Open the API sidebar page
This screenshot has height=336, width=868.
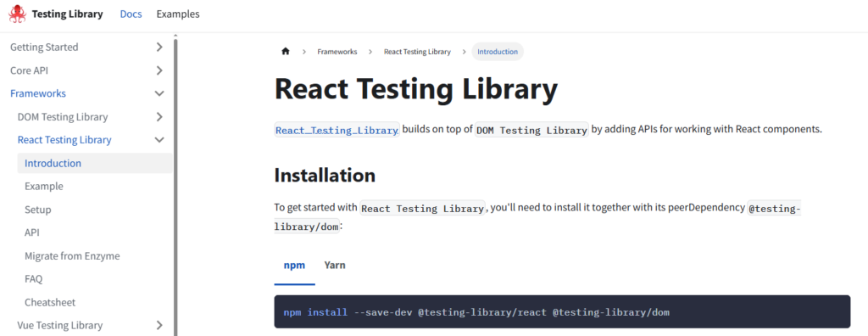[x=32, y=232]
